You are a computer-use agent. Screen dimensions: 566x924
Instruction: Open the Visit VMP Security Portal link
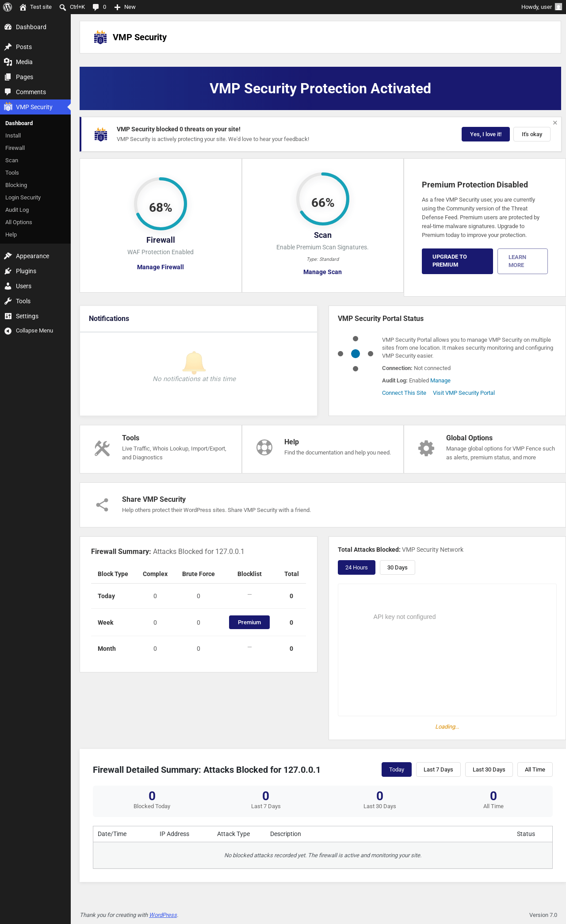pyautogui.click(x=464, y=393)
